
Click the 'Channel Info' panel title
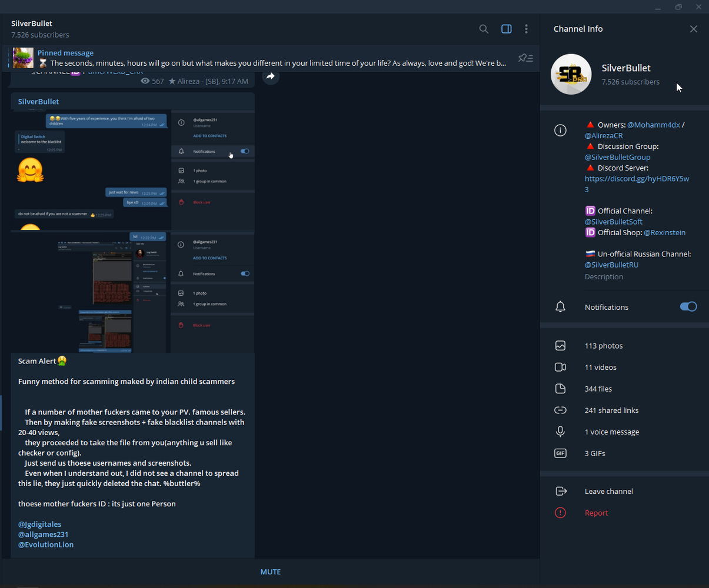click(x=578, y=29)
